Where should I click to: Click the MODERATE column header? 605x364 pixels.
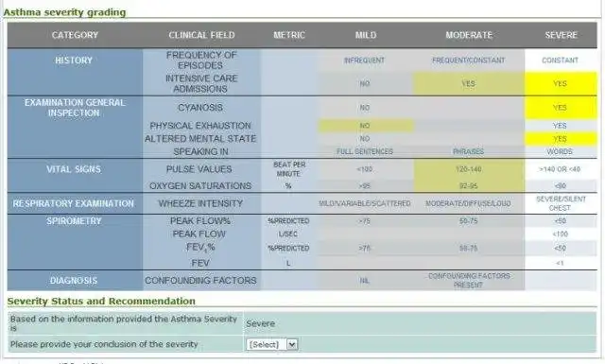[469, 35]
